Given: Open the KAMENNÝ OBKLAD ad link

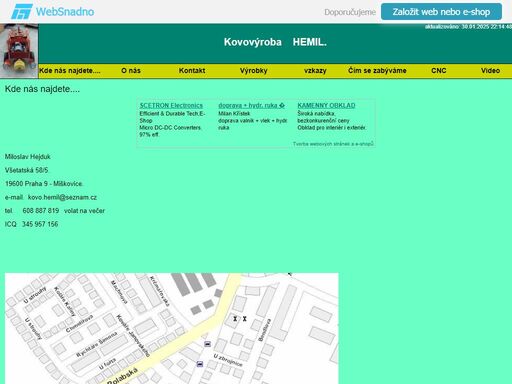Looking at the screenshot, I should coord(326,105).
